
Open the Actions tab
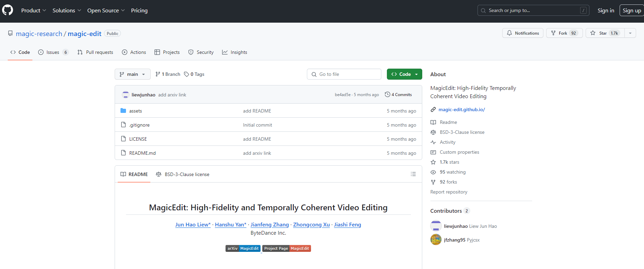click(x=134, y=52)
